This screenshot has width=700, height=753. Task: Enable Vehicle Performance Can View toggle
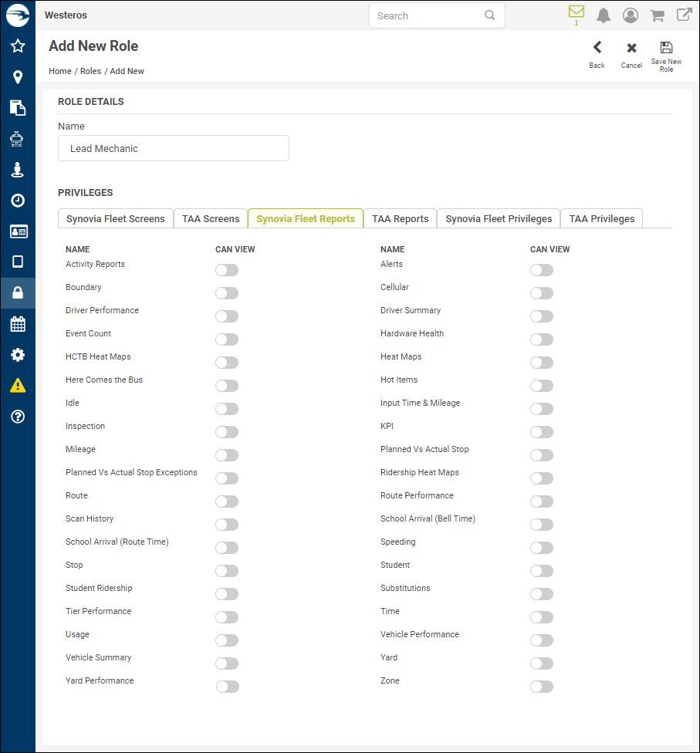click(542, 640)
